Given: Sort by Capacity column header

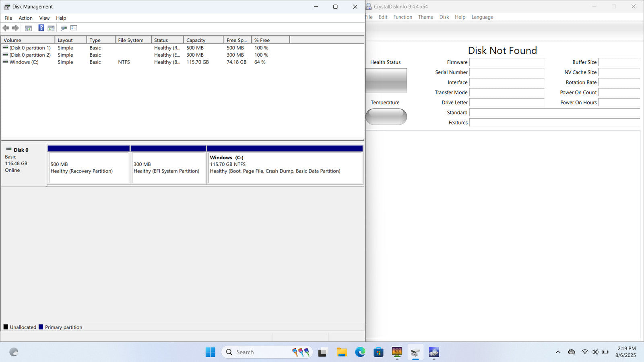Looking at the screenshot, I should coord(204,40).
